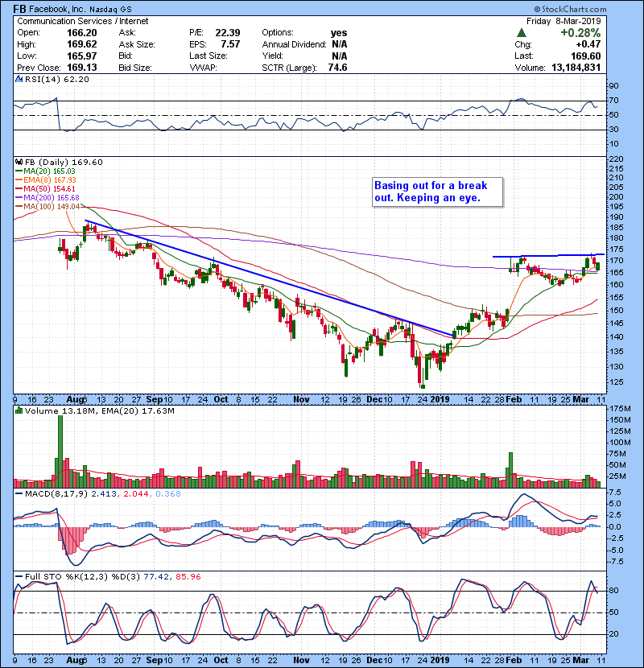Click the 'Nasdaq GS' exchange label
644x668 pixels.
point(110,9)
